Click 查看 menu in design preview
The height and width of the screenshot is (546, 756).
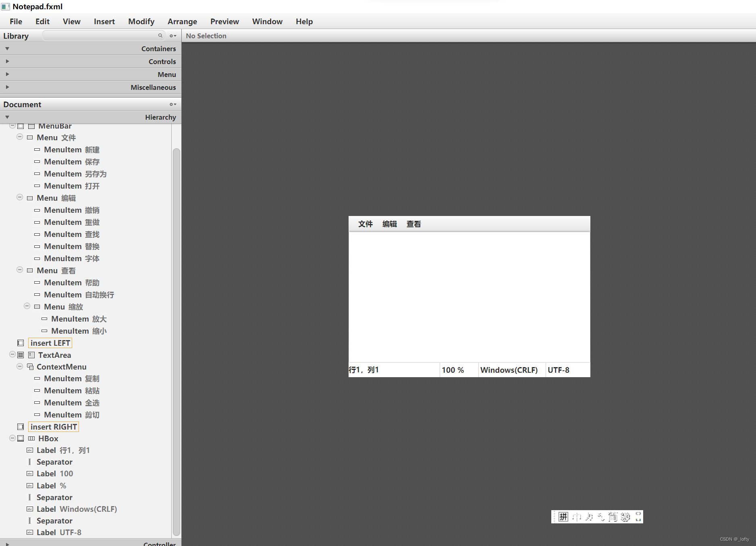click(413, 224)
